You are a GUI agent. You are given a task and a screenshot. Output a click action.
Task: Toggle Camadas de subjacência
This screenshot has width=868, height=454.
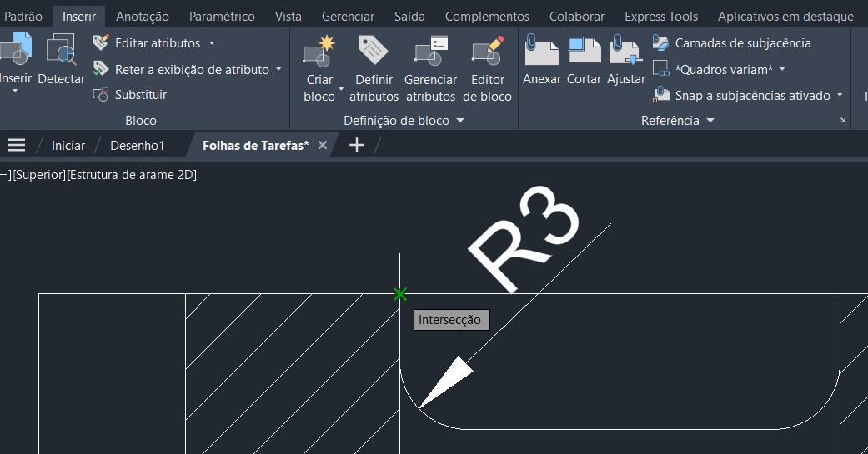732,42
